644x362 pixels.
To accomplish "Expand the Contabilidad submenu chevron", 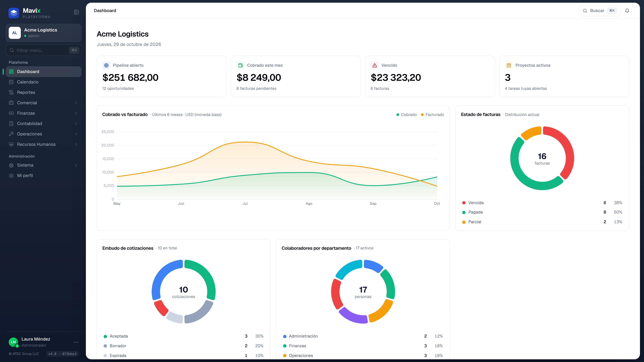I will click(76, 124).
